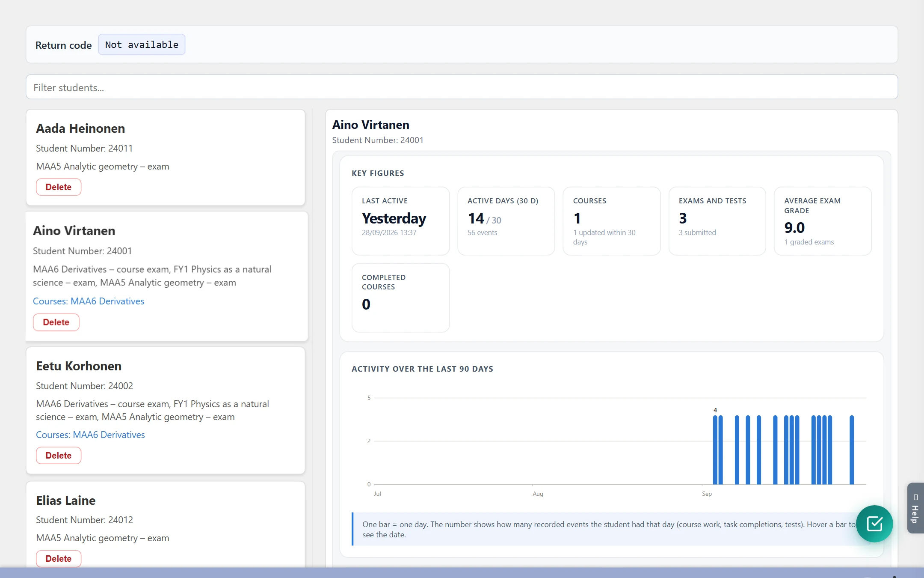
Task: Click the Completed Courses 0 value
Action: click(366, 304)
